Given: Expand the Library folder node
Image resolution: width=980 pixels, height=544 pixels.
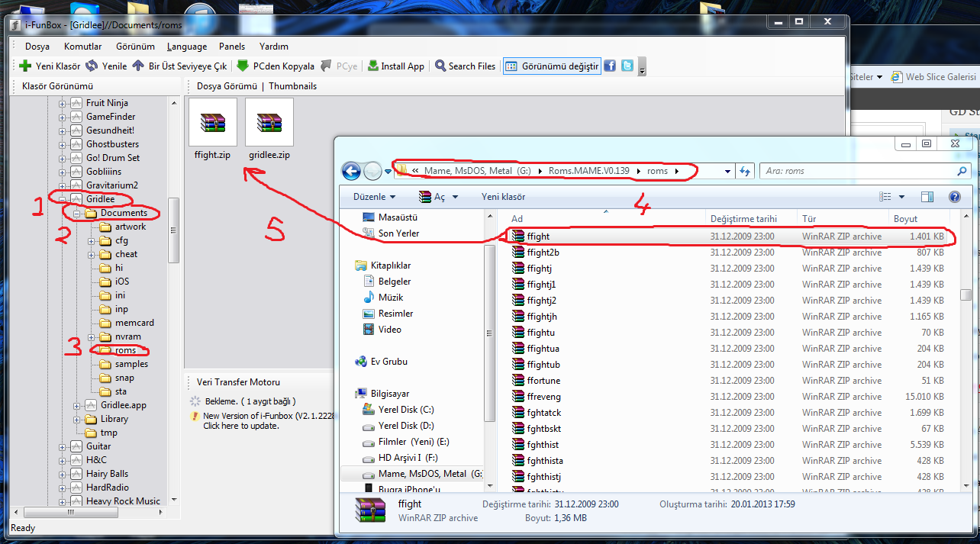Looking at the screenshot, I should click(77, 419).
